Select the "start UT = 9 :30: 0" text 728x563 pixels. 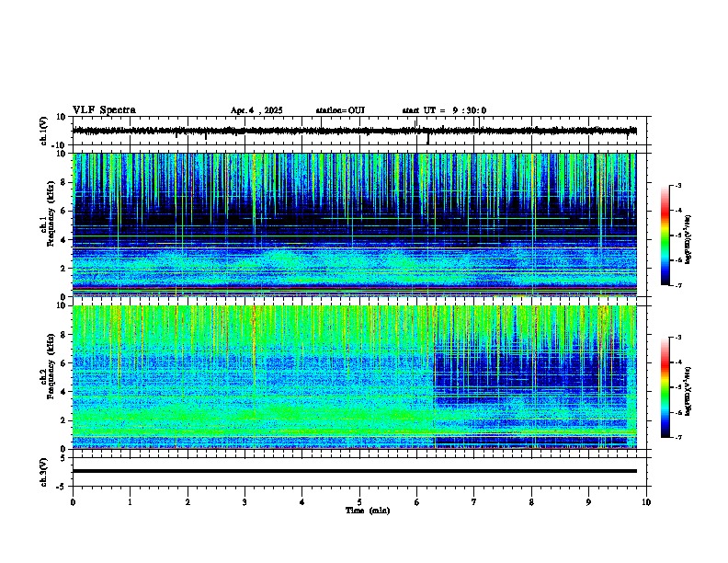[x=444, y=110]
